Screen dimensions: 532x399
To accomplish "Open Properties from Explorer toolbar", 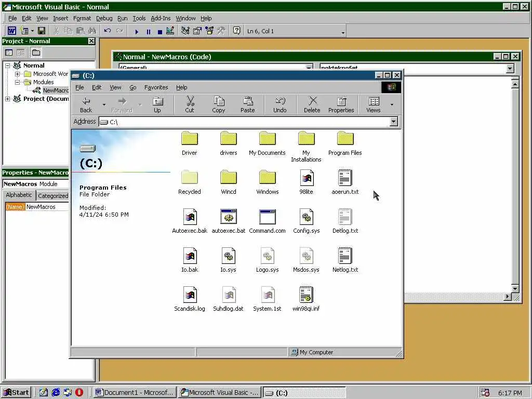I will [341, 104].
